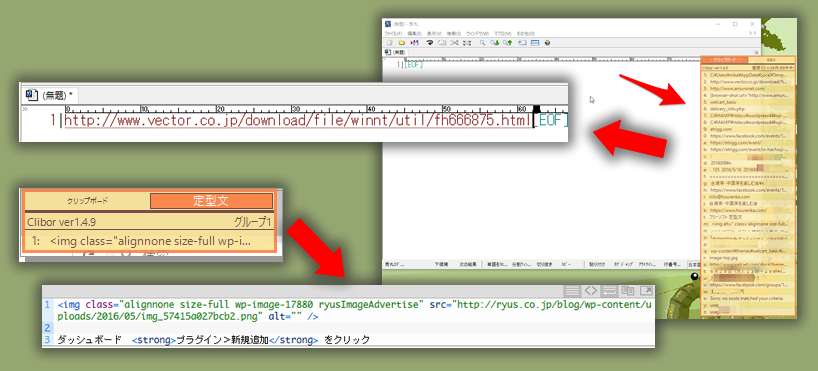Viewport: 818px width, 371px height.
Task: Select the <img class="alignnone template entry
Action: (150, 242)
